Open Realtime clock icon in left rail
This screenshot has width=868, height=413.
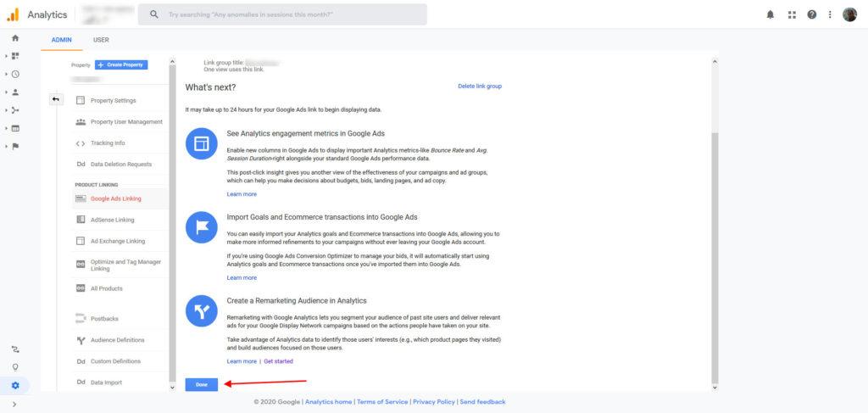(x=15, y=74)
